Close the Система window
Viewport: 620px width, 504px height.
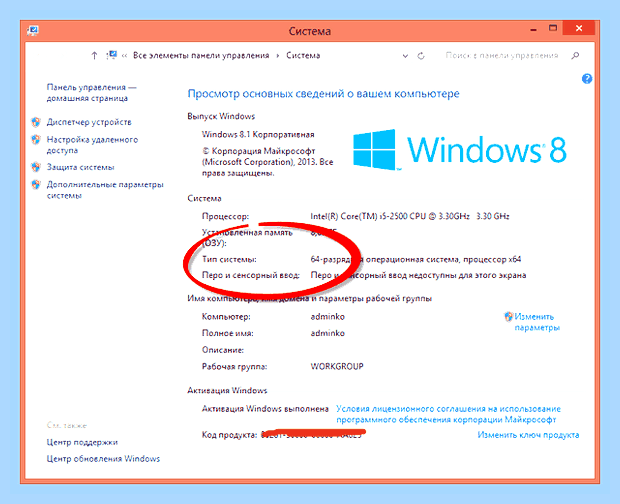click(579, 28)
